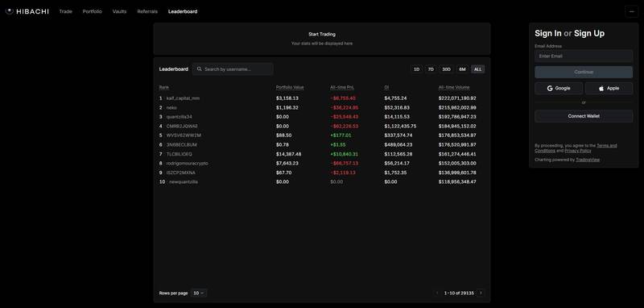Click volume $118,956,348.47
The height and width of the screenshot is (308, 644).
pos(457,181)
